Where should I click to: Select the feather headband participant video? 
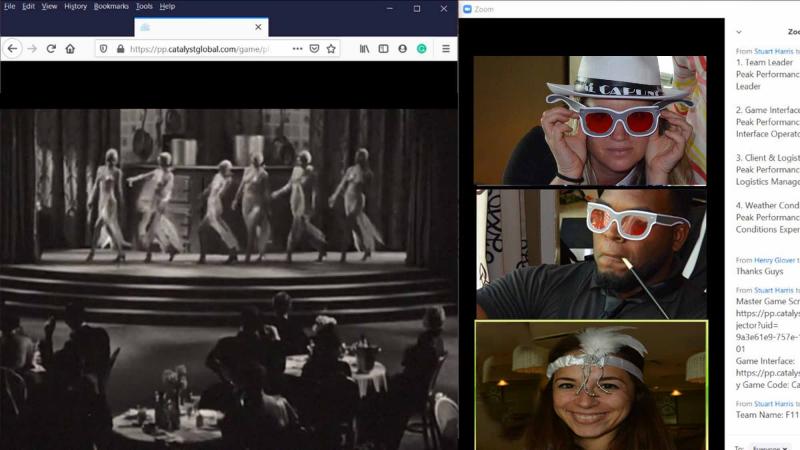pos(590,384)
